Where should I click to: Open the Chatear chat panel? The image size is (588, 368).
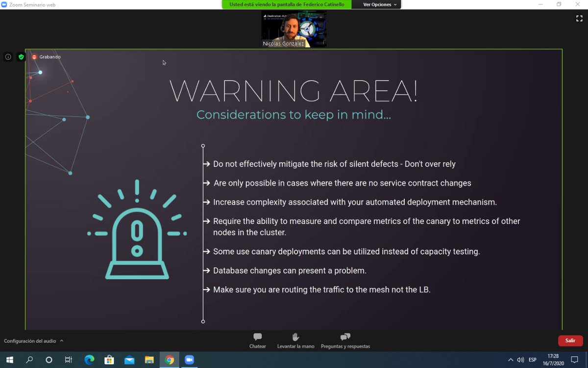[257, 341]
